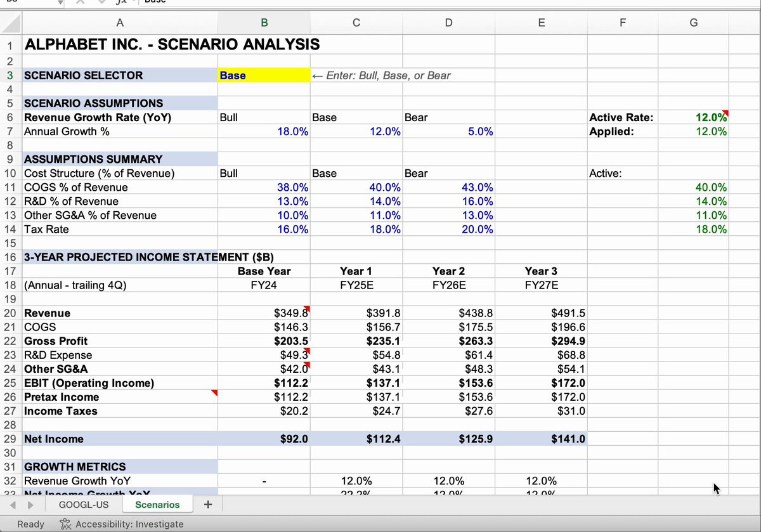This screenshot has height=532, width=761.
Task: Click the 'Active Rate:' label
Action: (621, 117)
